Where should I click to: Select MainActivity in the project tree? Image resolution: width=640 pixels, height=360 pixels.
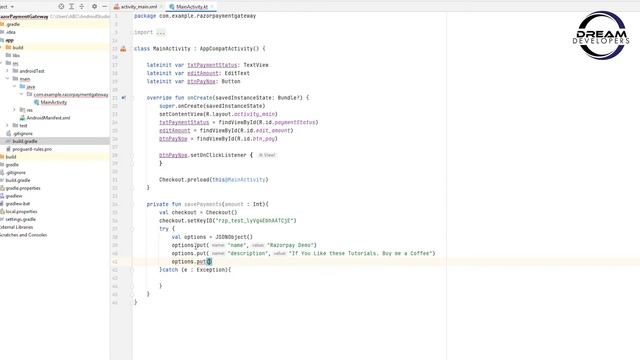53,102
